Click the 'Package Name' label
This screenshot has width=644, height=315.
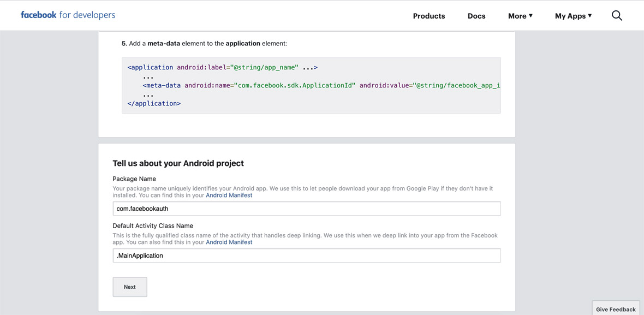134,179
